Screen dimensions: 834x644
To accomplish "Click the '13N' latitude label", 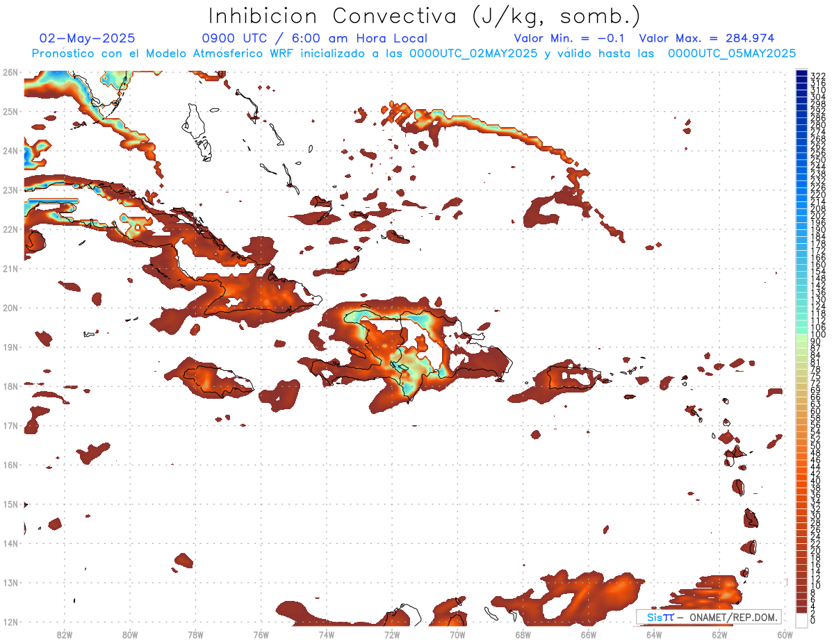I will pyautogui.click(x=10, y=583).
